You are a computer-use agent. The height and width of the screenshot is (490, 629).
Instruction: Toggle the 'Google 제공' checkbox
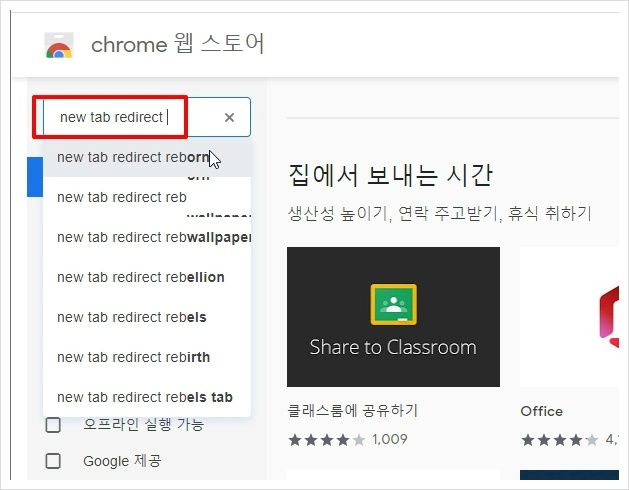[53, 461]
